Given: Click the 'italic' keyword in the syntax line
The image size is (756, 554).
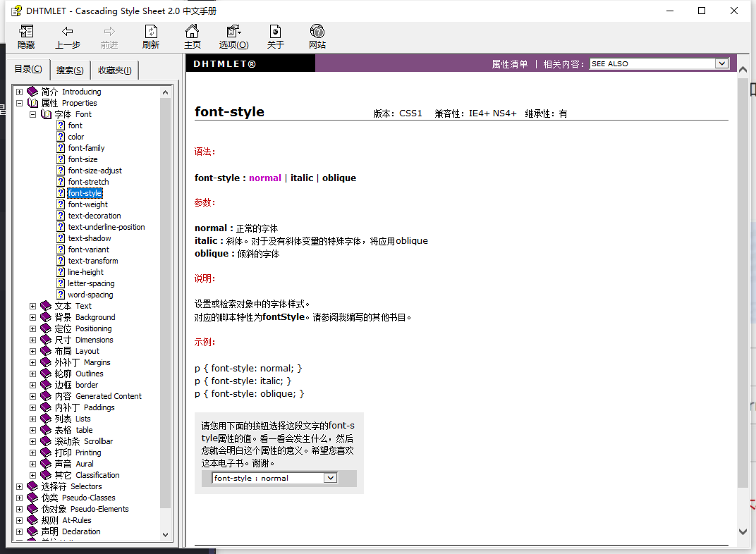Looking at the screenshot, I should click(302, 178).
